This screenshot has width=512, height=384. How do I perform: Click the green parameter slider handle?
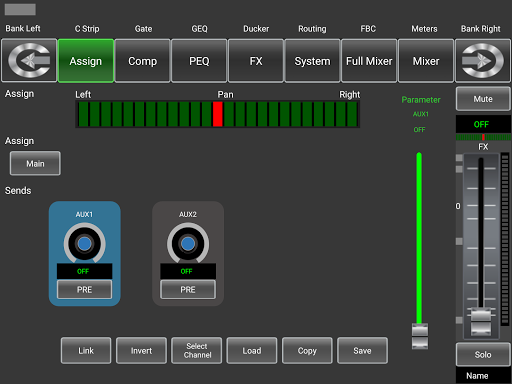[x=420, y=336]
